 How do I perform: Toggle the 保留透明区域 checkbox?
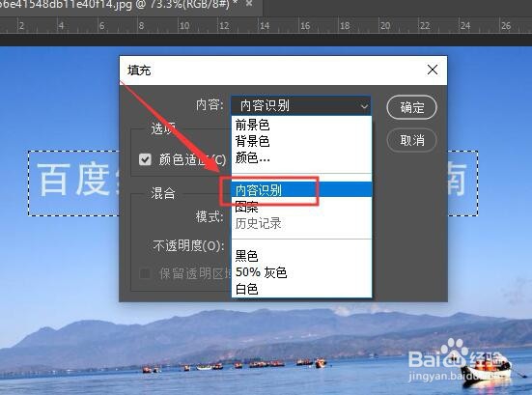pos(145,273)
